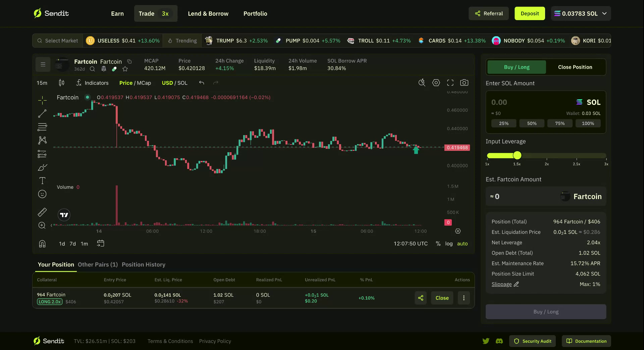Toggle logarithmic price scale
Screen dimensions: 644x350
[449, 244]
